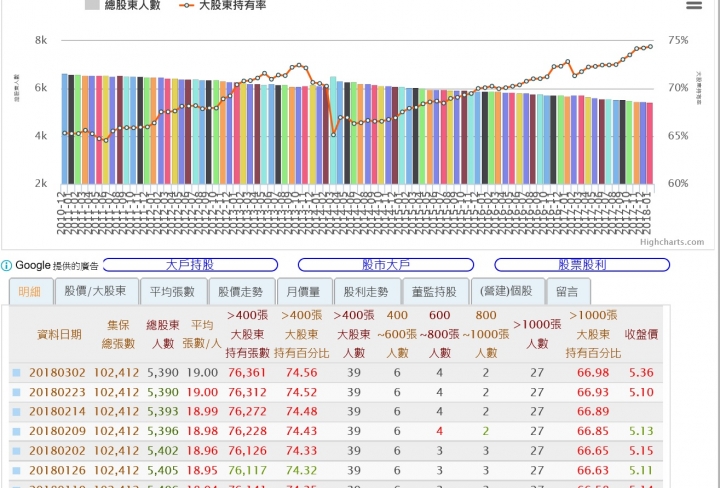
Task: Open the chart context menu hamburger icon
Action: point(693,5)
